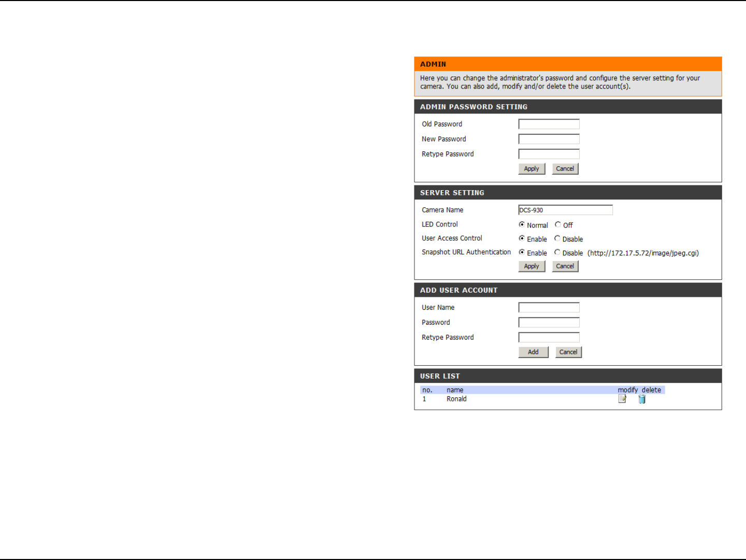Click the USER LIST section heading
This screenshot has height=560, width=746.
click(440, 376)
